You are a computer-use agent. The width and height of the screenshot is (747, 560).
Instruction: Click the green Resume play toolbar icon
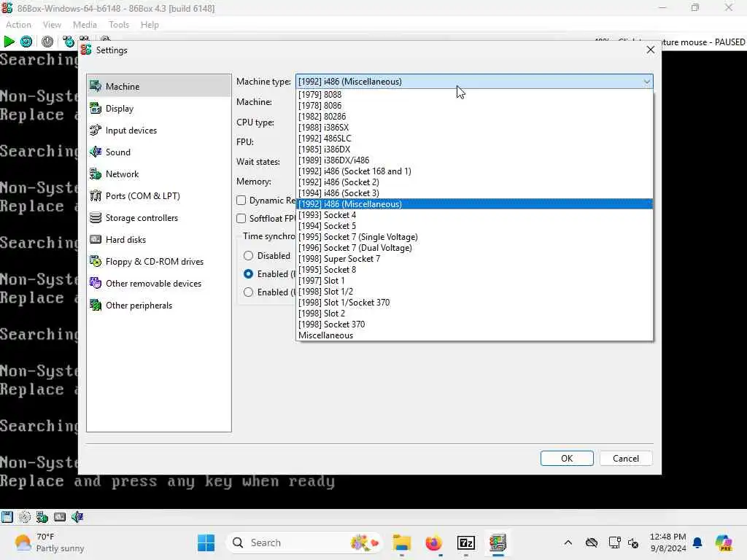pos(9,42)
